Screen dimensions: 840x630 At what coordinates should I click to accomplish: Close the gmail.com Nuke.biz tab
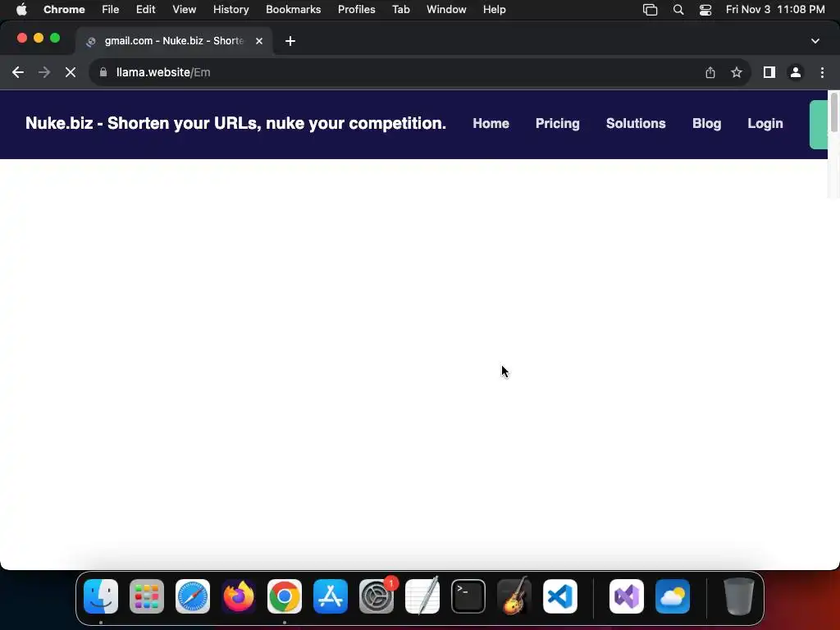(259, 41)
